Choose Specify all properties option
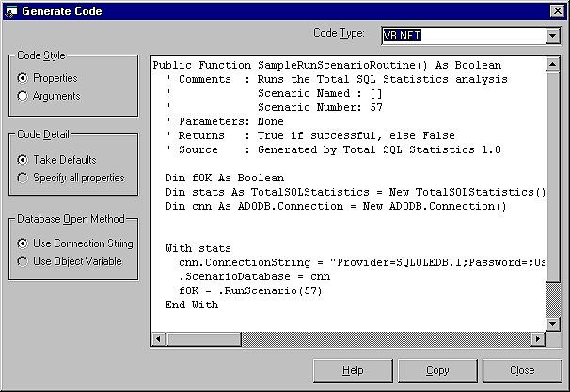The height and width of the screenshot is (392, 570). (24, 178)
